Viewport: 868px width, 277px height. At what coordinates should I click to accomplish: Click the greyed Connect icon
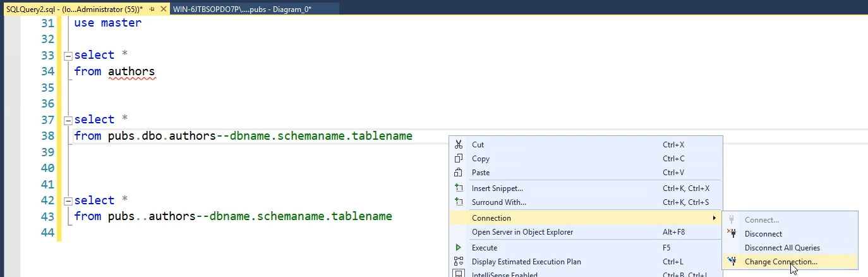733,220
